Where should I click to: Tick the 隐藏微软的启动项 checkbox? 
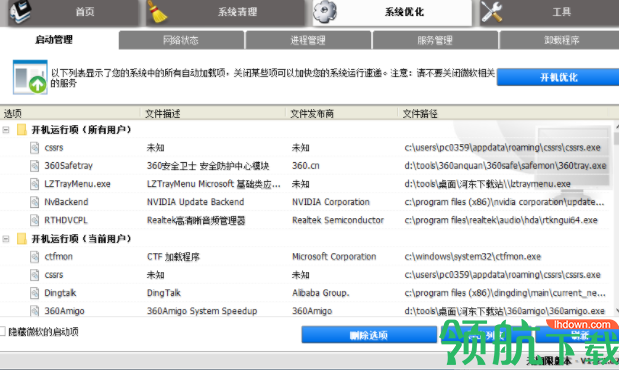[x=2, y=332]
